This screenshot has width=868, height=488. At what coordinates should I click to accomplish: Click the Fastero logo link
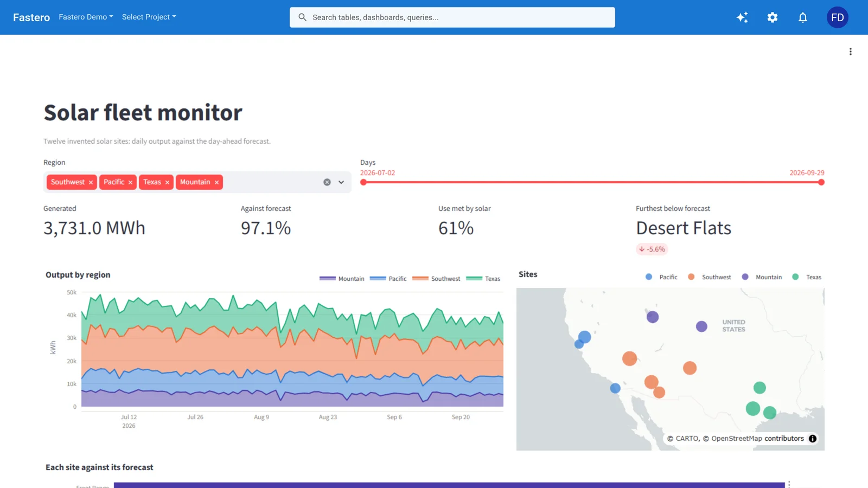(31, 17)
